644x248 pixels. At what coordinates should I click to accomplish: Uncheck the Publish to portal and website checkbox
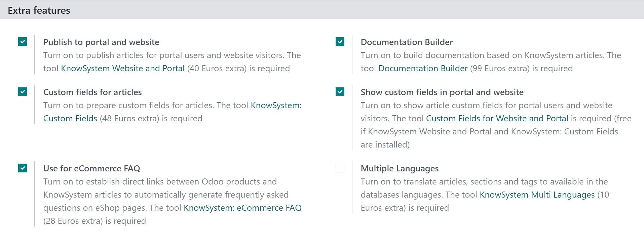23,42
